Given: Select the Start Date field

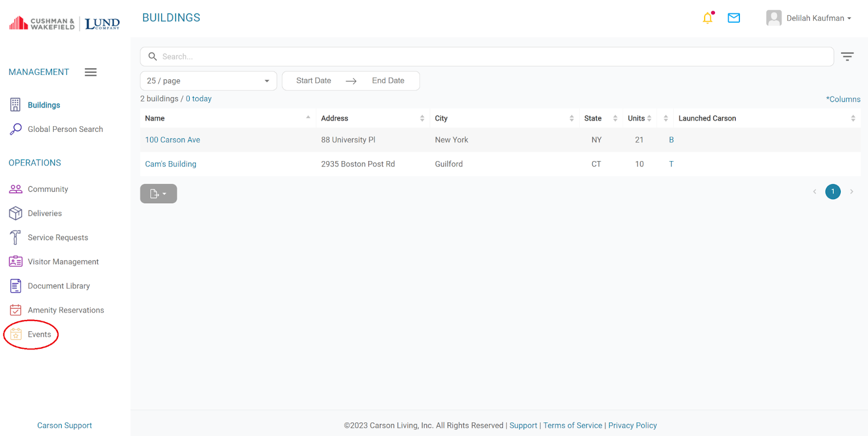Looking at the screenshot, I should (314, 81).
